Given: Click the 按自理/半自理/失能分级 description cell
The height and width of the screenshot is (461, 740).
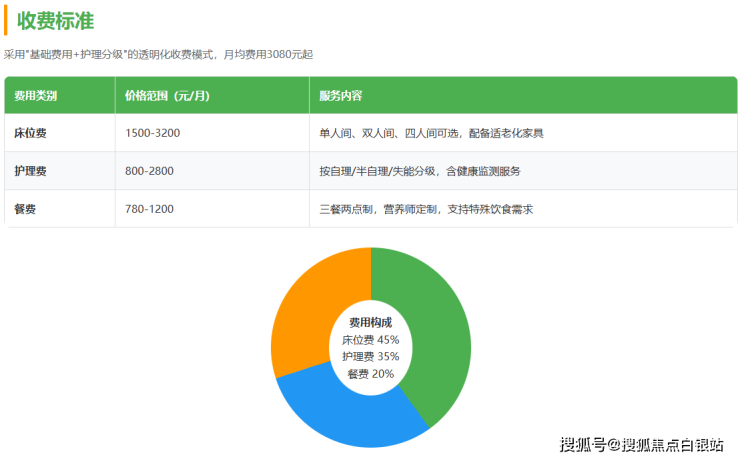Looking at the screenshot, I should coord(419,171).
